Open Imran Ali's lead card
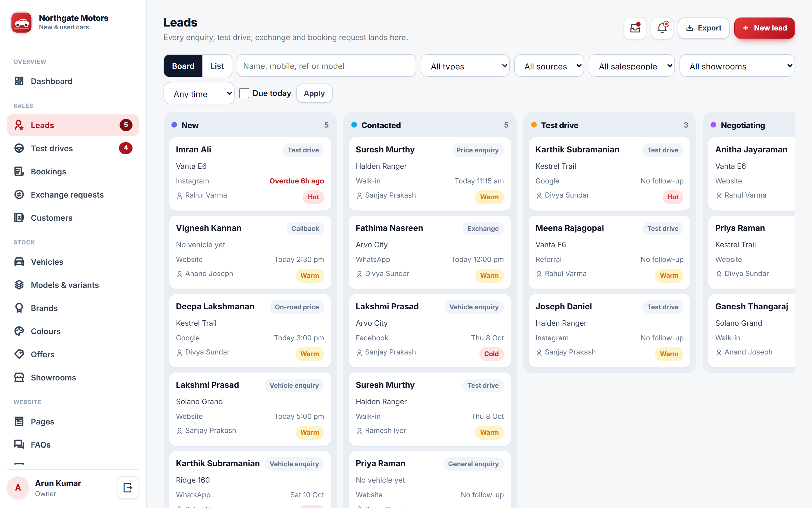 250,174
